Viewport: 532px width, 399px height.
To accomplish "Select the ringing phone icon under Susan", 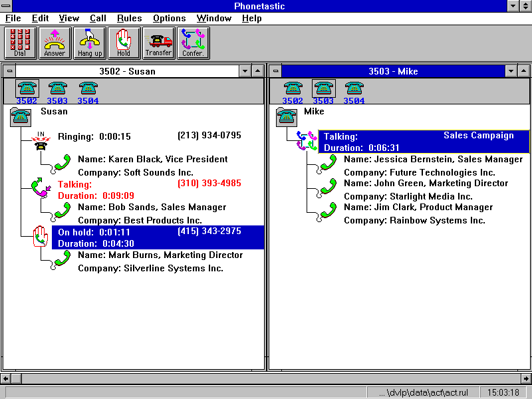I will click(x=41, y=141).
